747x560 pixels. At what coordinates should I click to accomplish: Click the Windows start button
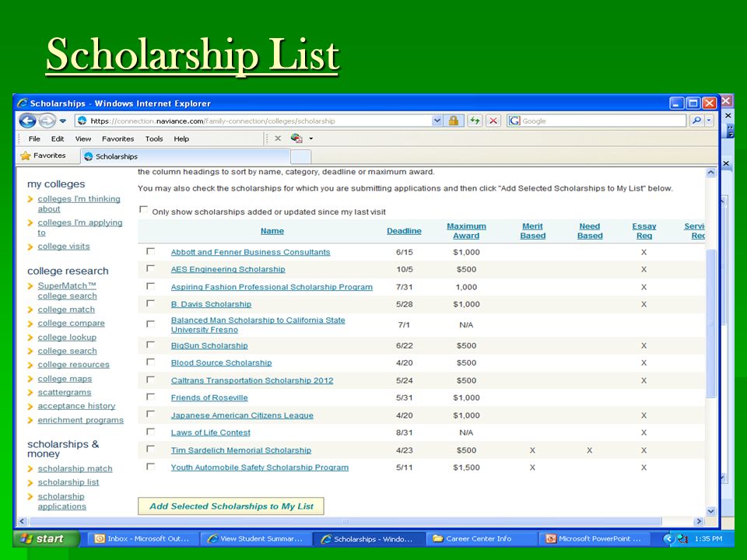[x=46, y=538]
